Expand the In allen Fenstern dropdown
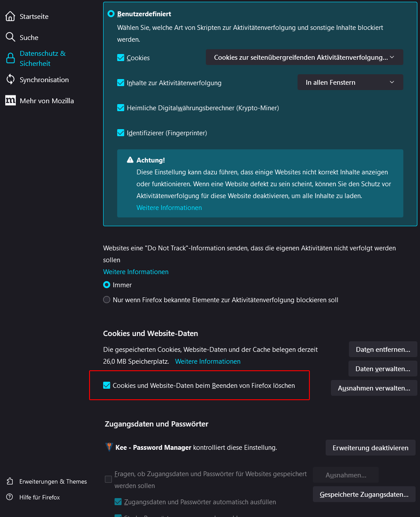 (350, 82)
